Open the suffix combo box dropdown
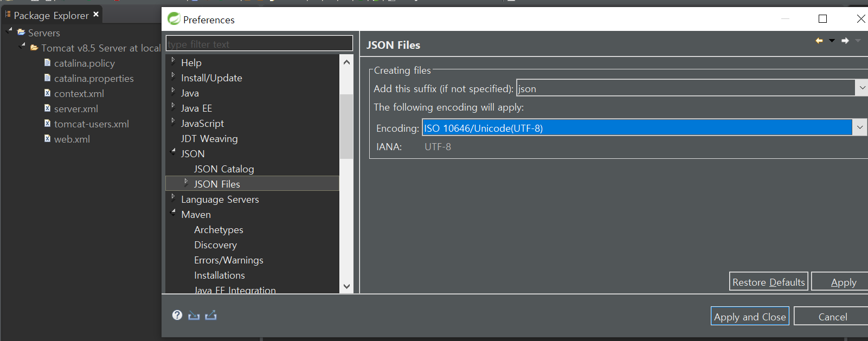This screenshot has width=868, height=341. tap(861, 87)
